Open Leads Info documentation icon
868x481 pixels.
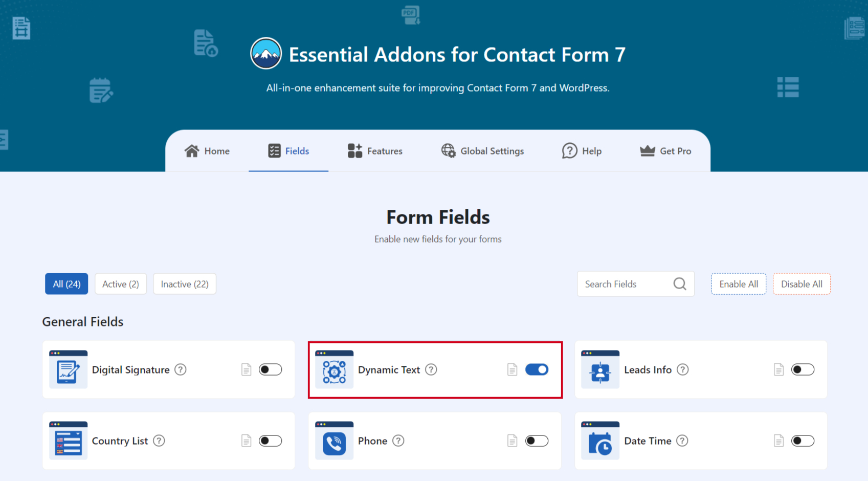click(x=778, y=369)
